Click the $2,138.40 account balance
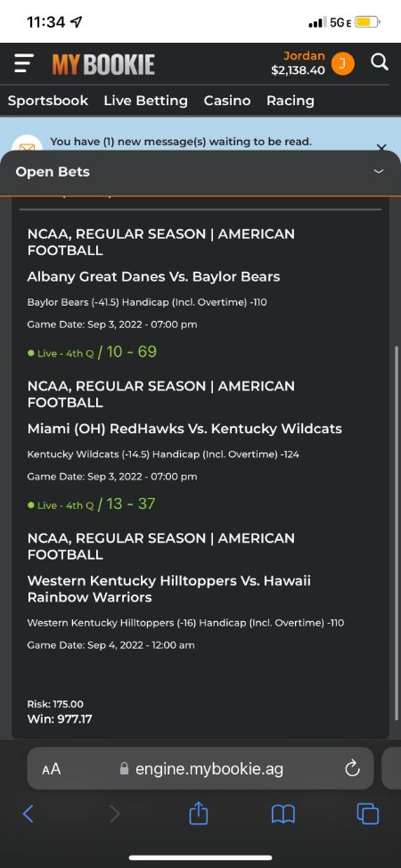The width and height of the screenshot is (401, 868). 298,70
